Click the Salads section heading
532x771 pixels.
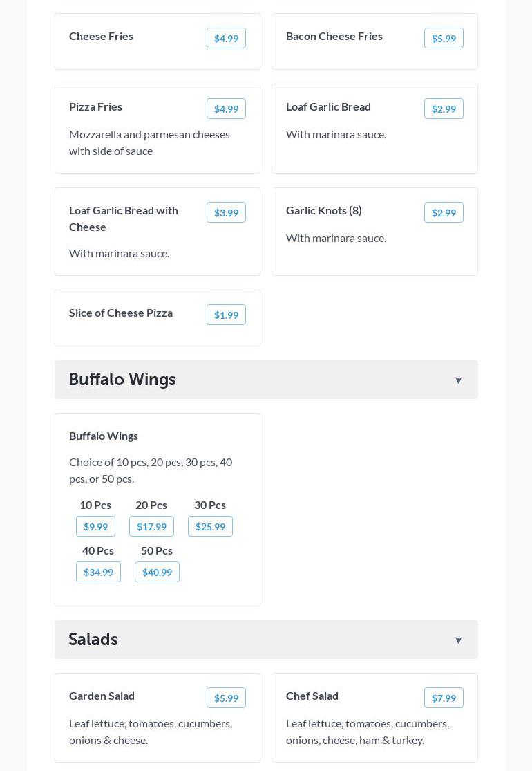[x=93, y=640]
